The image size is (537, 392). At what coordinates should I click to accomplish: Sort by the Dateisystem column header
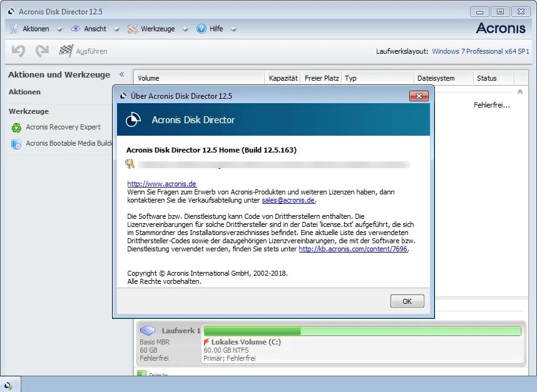[x=444, y=78]
